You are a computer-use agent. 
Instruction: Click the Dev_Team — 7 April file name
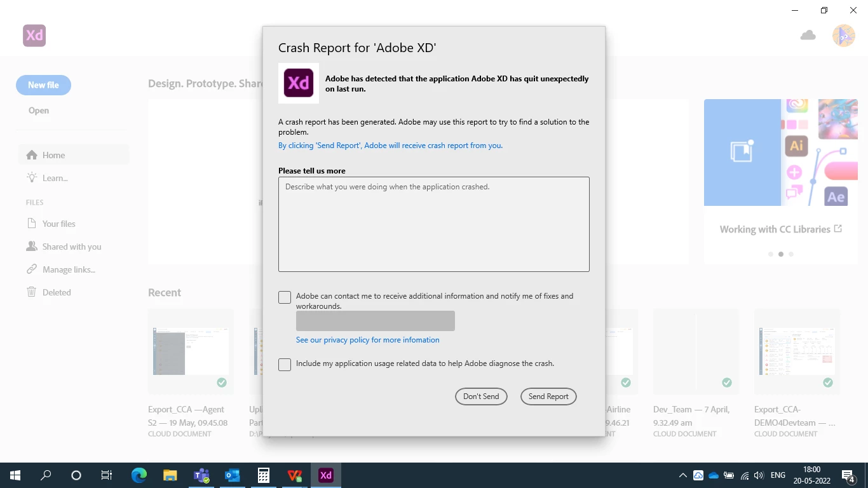pos(691,416)
